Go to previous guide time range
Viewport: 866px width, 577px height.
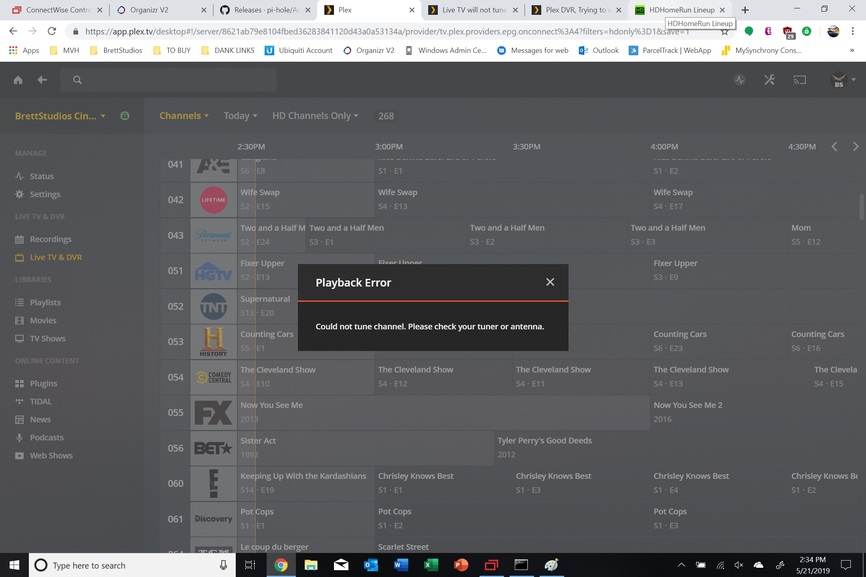click(x=835, y=146)
